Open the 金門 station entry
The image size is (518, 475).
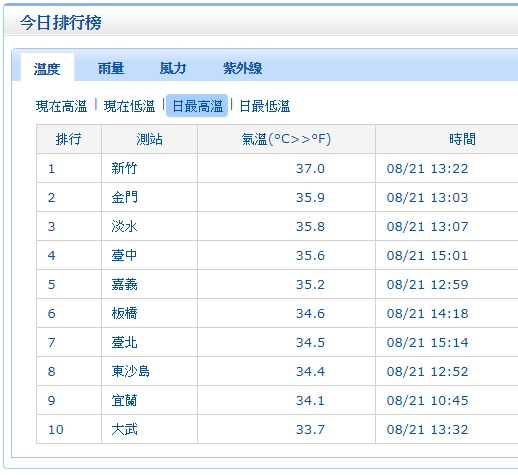coord(124,197)
